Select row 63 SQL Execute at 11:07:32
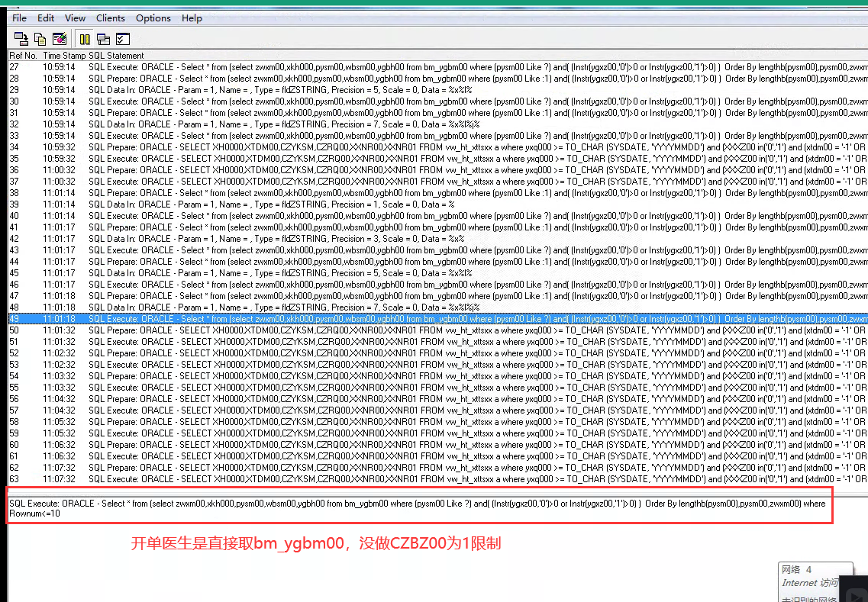Screen dimensions: 868x602 pyautogui.click(x=438, y=478)
